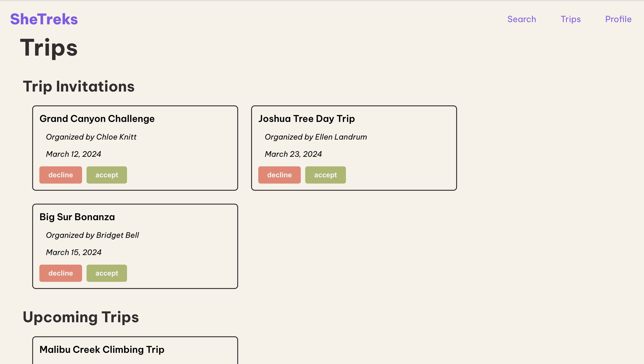Open the Profile page
Screen dimensions: 644x364
coord(618,19)
